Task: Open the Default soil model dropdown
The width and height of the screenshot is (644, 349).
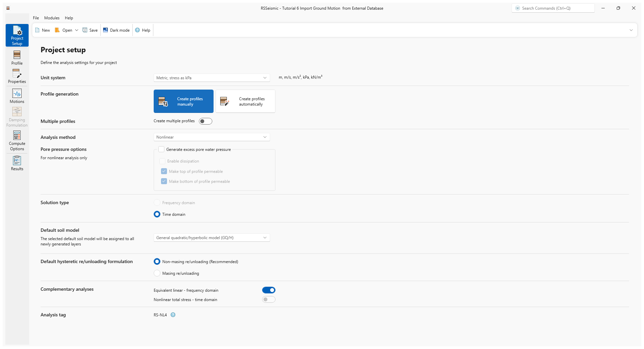Action: tap(212, 238)
